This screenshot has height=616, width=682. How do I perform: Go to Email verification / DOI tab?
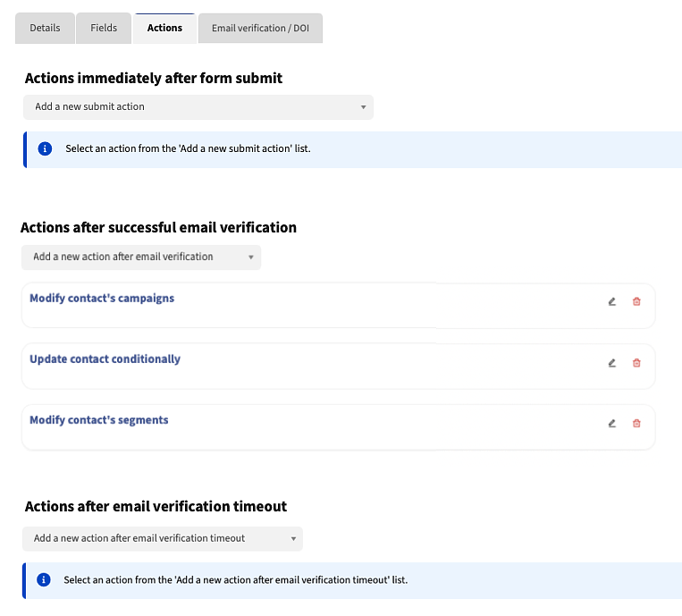(x=260, y=29)
